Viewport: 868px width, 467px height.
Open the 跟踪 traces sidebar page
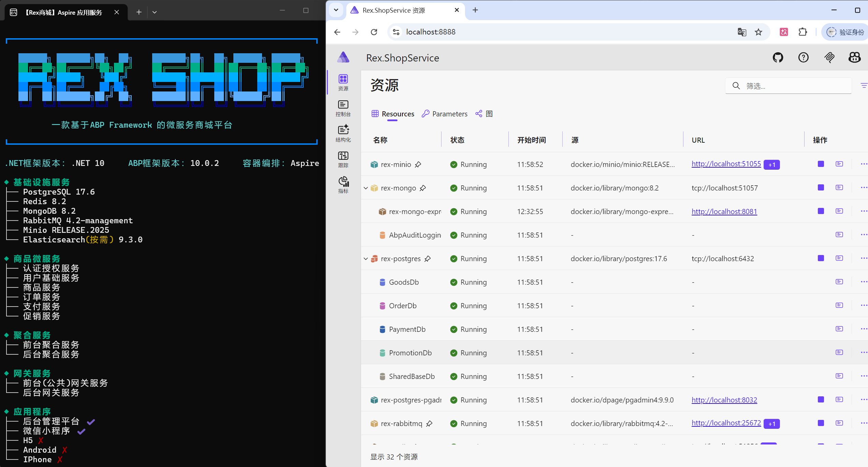click(343, 159)
